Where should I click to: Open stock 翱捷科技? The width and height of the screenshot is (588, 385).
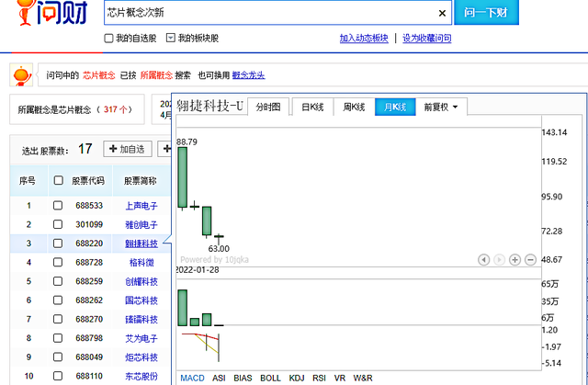(141, 243)
